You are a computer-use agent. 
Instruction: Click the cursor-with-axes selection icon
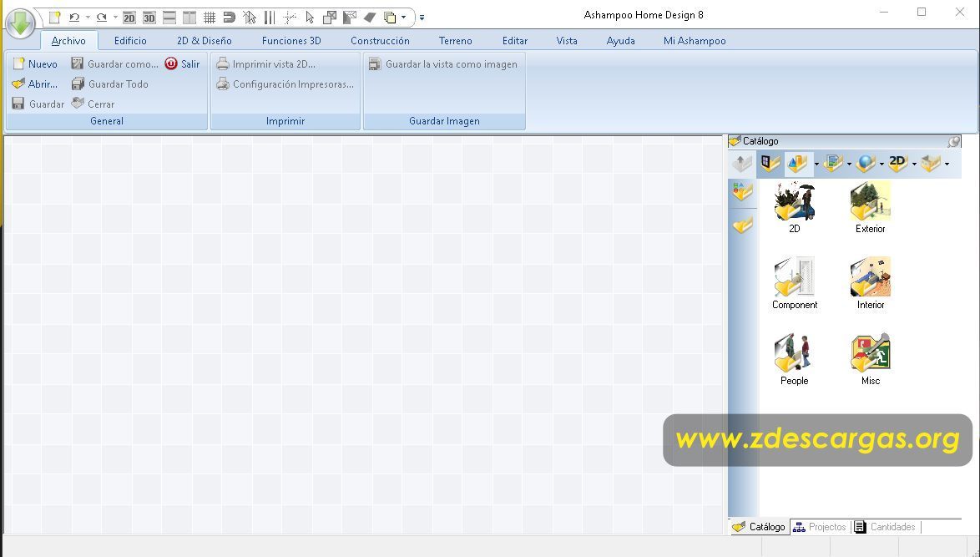click(250, 18)
